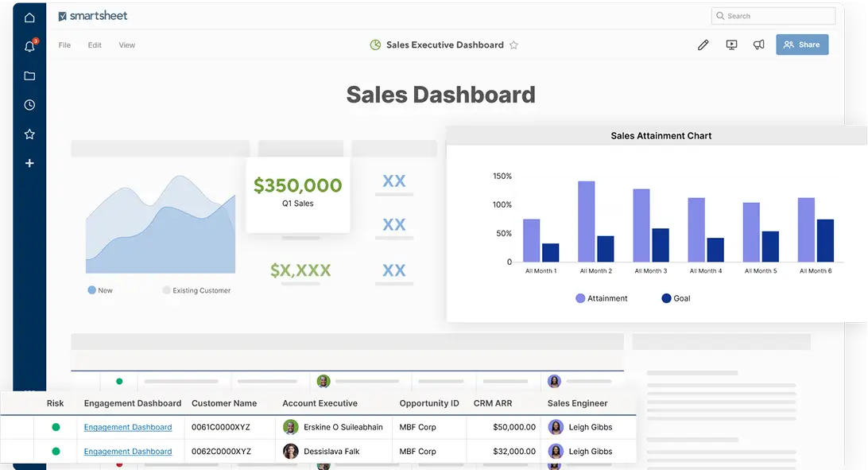Click the $350,000 Q1 Sales card
The height and width of the screenshot is (470, 868).
[x=298, y=195]
